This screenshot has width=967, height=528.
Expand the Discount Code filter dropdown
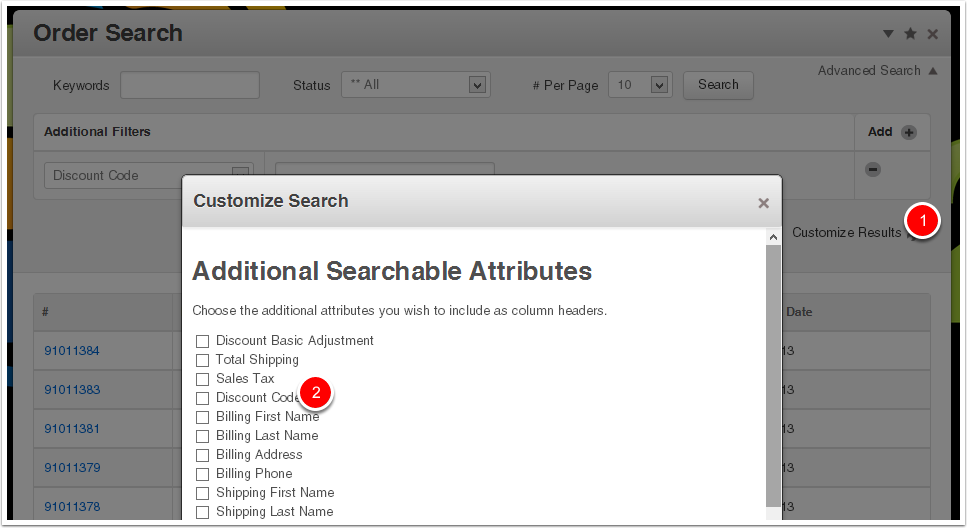click(x=240, y=175)
